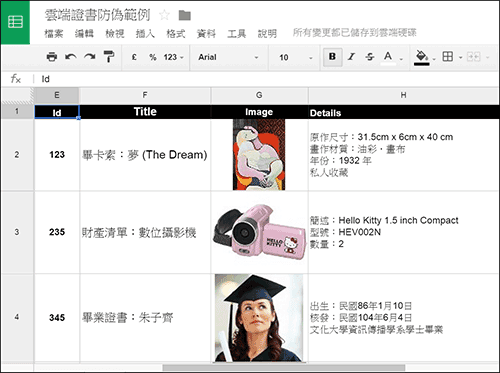Expand the Merge cells dropdown arrow
Image resolution: width=500 pixels, height=373 pixels.
click(x=487, y=57)
